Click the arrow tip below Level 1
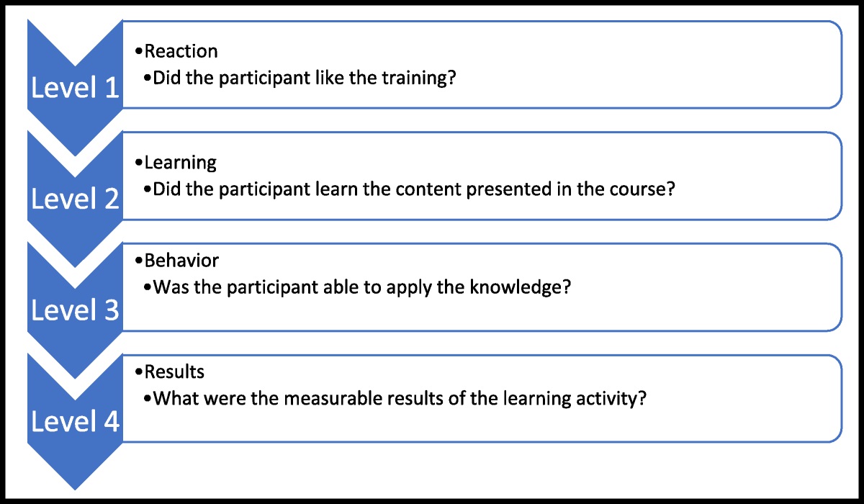This screenshot has width=864, height=504. click(x=74, y=144)
